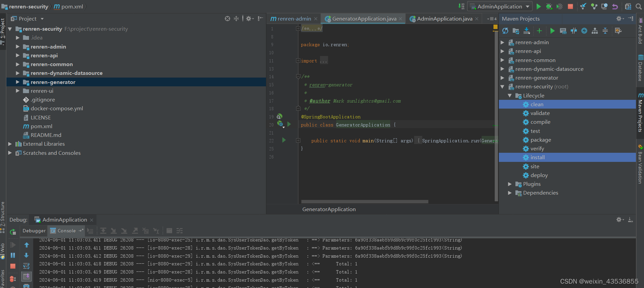Run Maven build green play icon
The width and height of the screenshot is (644, 288).
point(553,31)
